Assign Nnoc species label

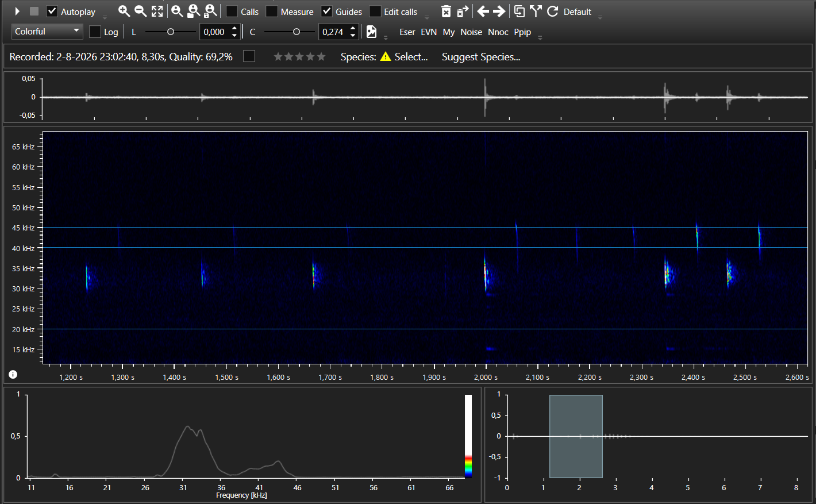pyautogui.click(x=498, y=32)
